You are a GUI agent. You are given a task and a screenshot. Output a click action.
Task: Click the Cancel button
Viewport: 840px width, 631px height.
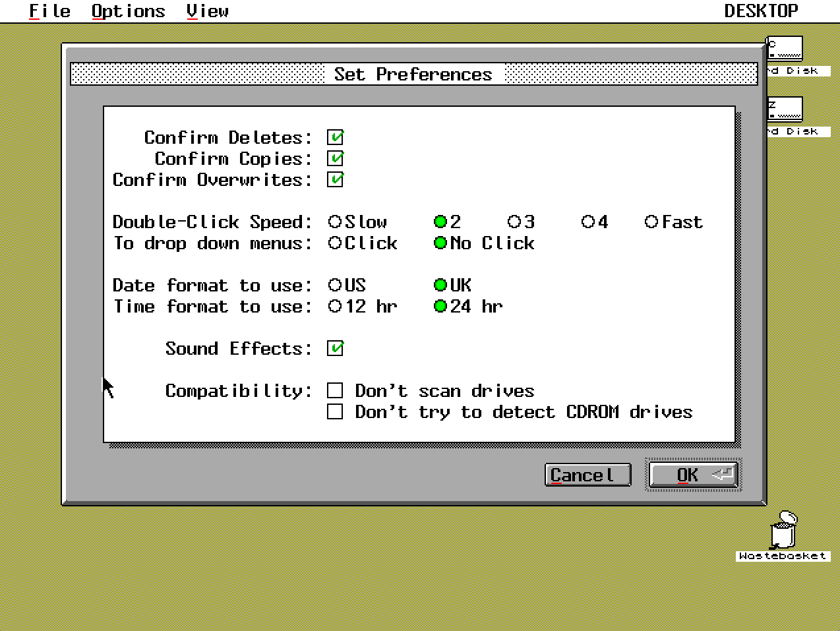(588, 475)
